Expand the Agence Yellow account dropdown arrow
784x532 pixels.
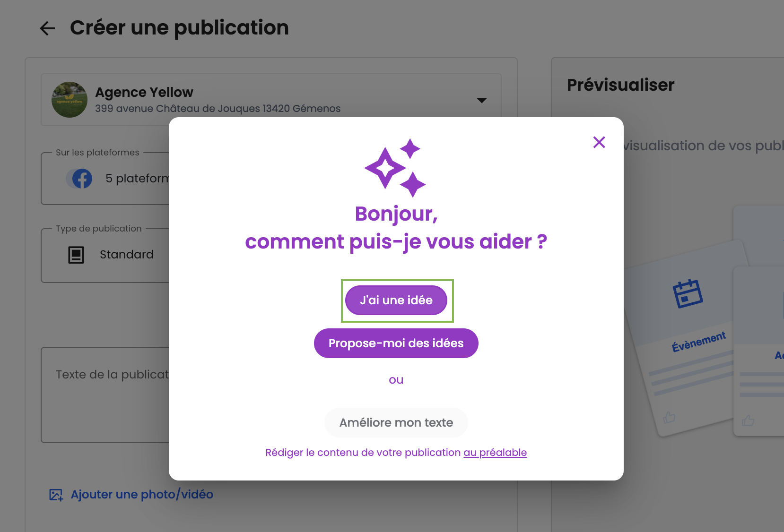pos(481,100)
